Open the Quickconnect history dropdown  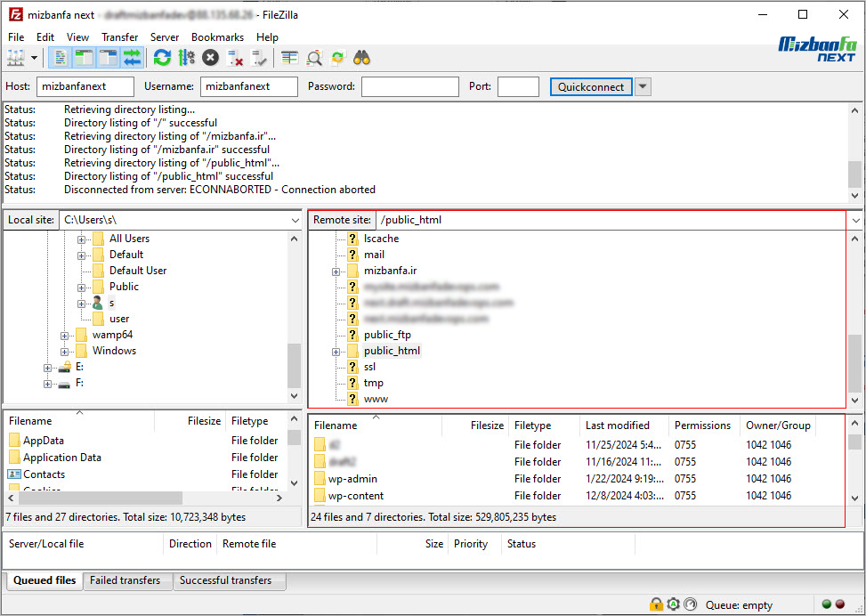tap(643, 86)
